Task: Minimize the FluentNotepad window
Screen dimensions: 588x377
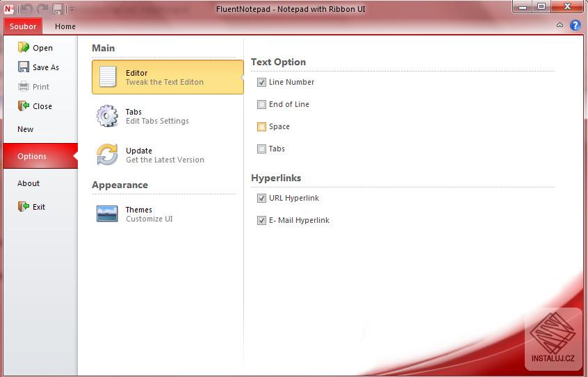Action: tap(523, 7)
